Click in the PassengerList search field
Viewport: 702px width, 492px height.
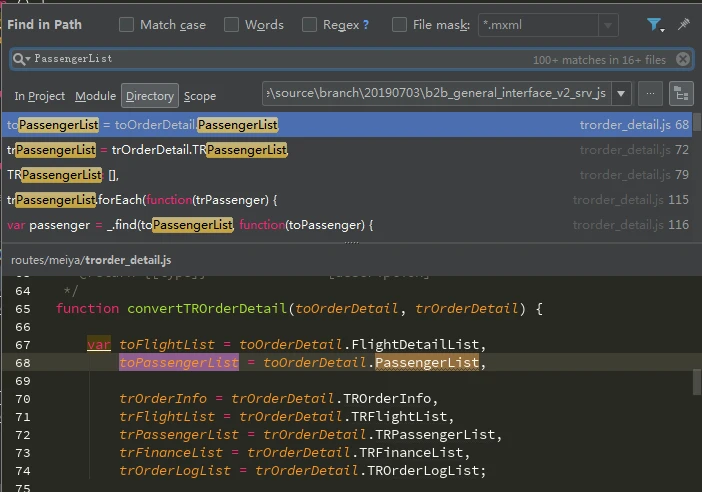coord(300,60)
